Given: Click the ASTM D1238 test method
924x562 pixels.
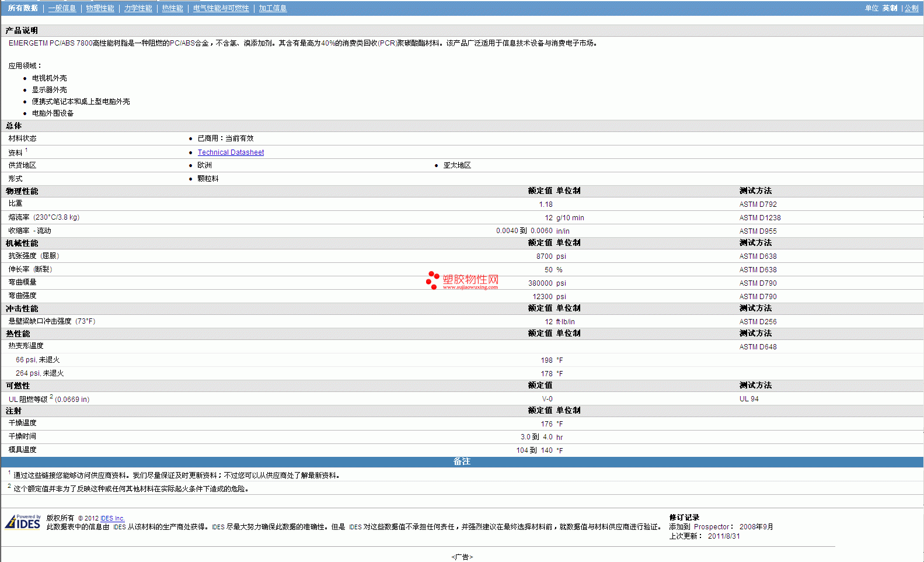Looking at the screenshot, I should click(759, 218).
